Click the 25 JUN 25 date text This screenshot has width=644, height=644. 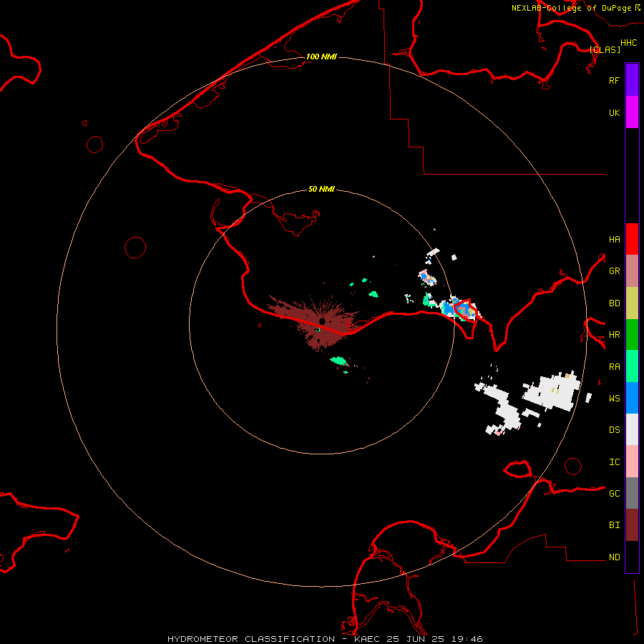tap(415, 639)
